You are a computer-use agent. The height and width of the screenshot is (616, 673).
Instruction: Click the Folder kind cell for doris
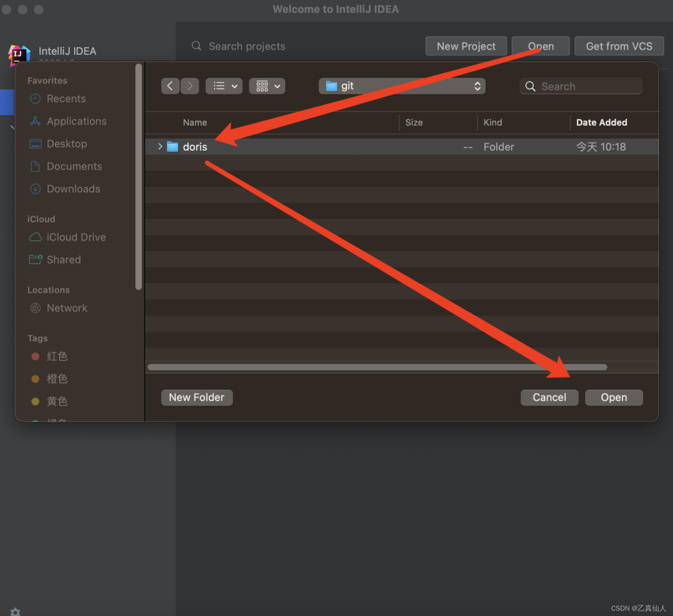[x=499, y=147]
